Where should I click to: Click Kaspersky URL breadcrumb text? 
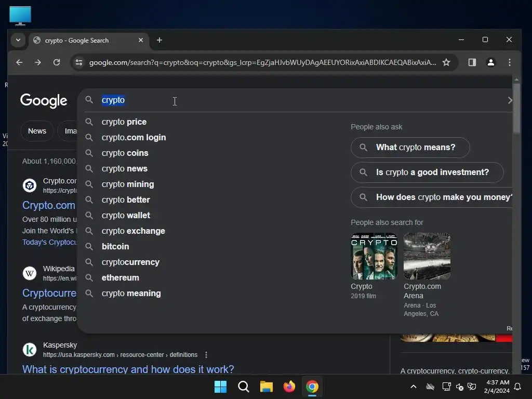pos(120,355)
